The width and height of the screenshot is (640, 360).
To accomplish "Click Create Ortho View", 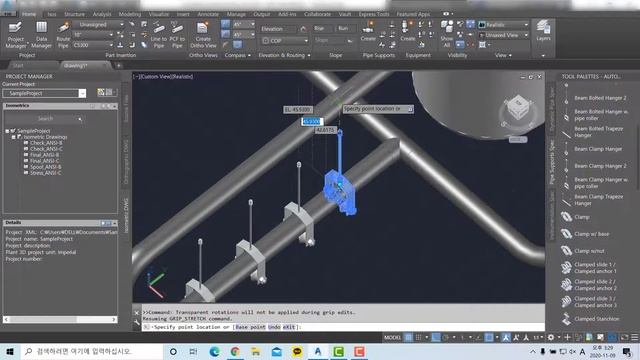I will coord(203,34).
